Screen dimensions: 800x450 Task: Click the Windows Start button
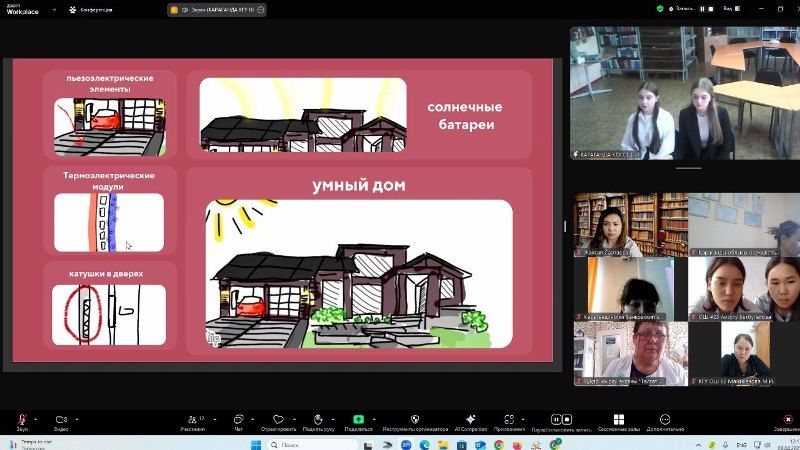(x=255, y=444)
